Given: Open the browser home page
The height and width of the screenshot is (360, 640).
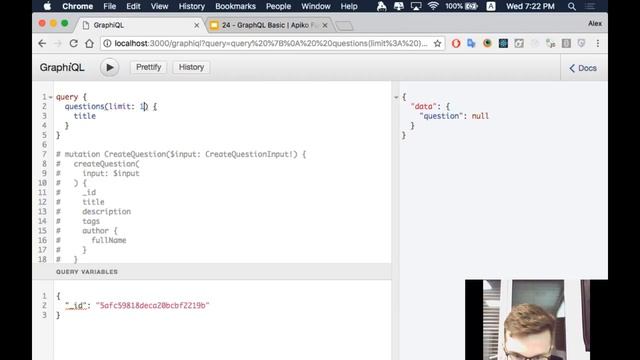Looking at the screenshot, I should coord(89,43).
